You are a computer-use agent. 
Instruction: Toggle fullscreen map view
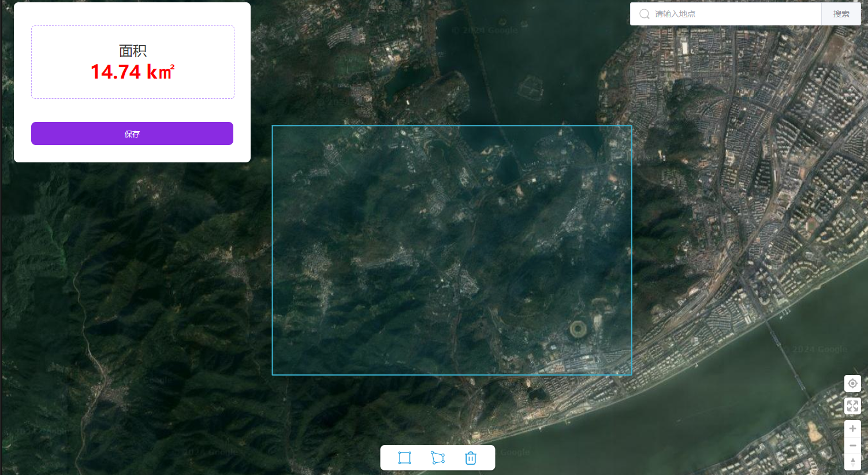(852, 406)
